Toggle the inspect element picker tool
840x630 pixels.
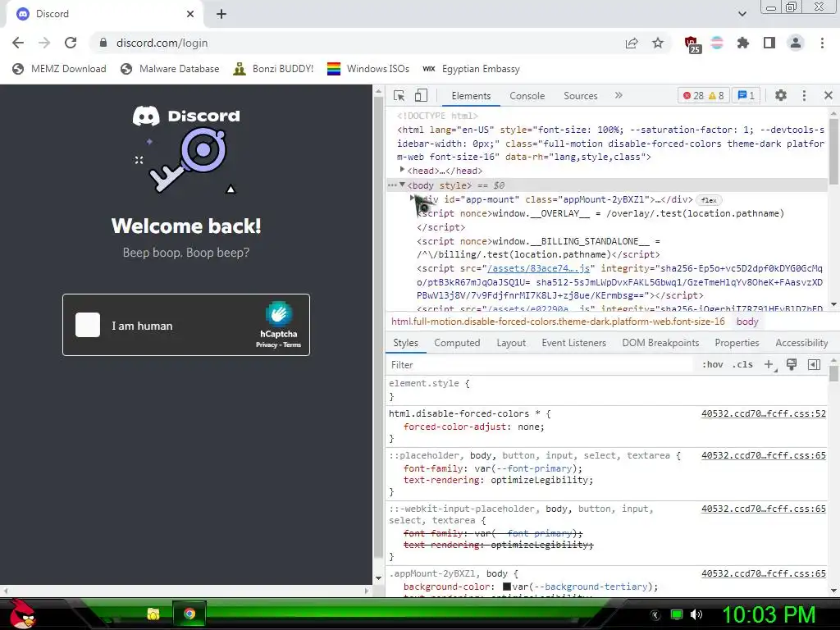[399, 95]
